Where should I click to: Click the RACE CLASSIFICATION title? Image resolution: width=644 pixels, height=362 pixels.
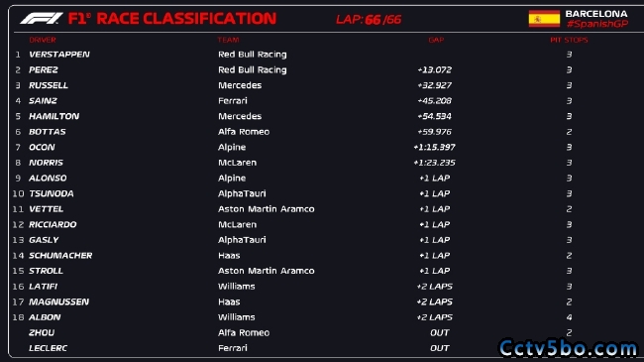click(186, 19)
